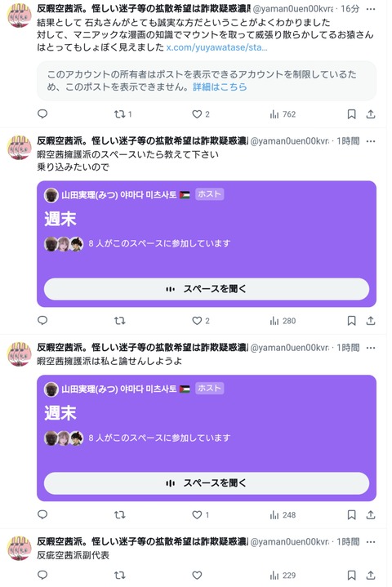The height and width of the screenshot is (587, 392).
Task: Share the post with 229 views
Action: click(x=371, y=576)
